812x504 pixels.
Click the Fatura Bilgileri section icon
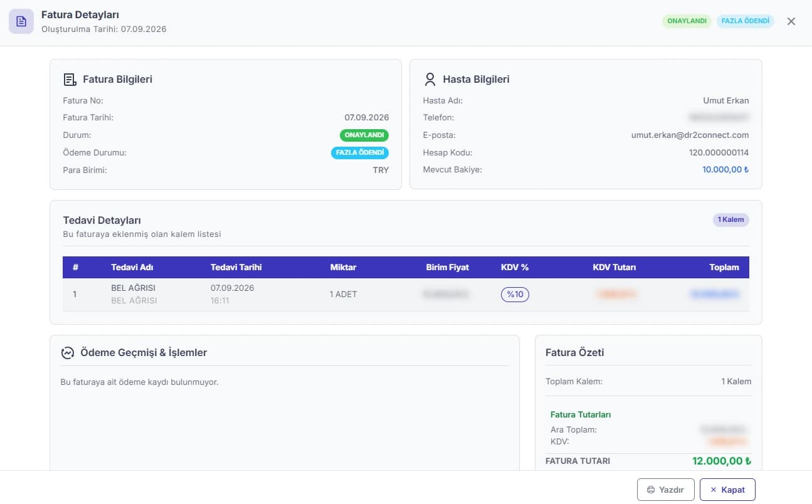(70, 80)
